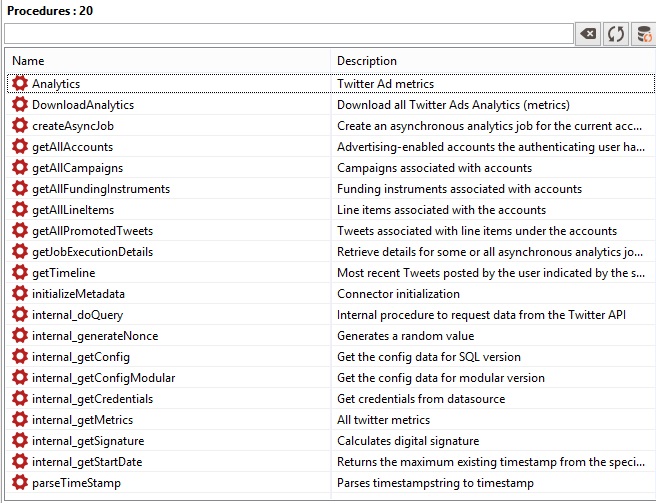The height and width of the screenshot is (504, 656).
Task: Click the 'Calculates digital signature' description cell
Action: [408, 441]
